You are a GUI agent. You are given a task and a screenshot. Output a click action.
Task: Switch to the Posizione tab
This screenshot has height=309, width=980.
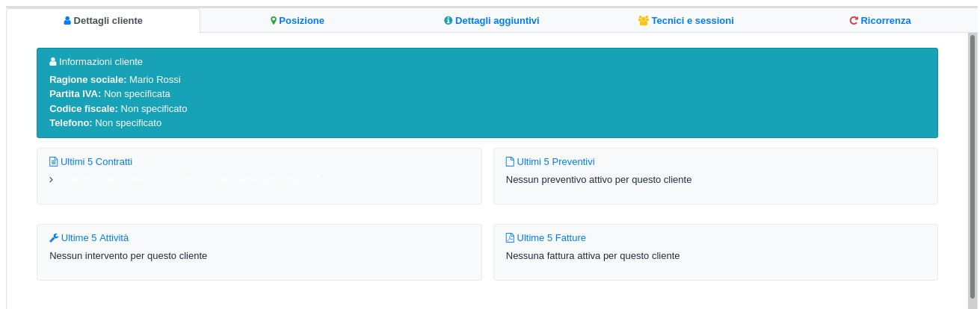click(x=298, y=21)
